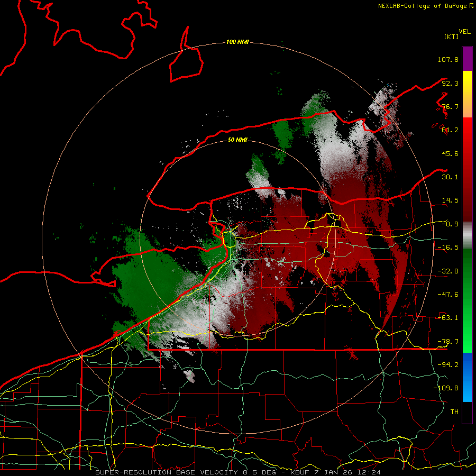Click the 76.7 velocity scale value
This screenshot has width=476, height=476.
point(450,106)
